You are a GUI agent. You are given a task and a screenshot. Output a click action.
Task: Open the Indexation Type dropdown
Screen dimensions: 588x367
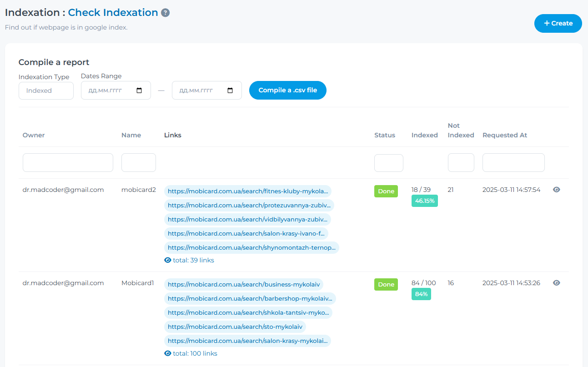point(46,90)
